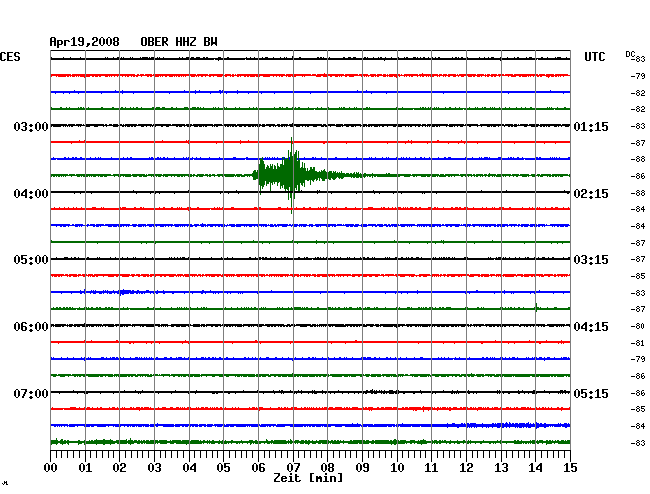Select minute tick label "10"
This screenshot has width=650, height=494.
point(397,467)
